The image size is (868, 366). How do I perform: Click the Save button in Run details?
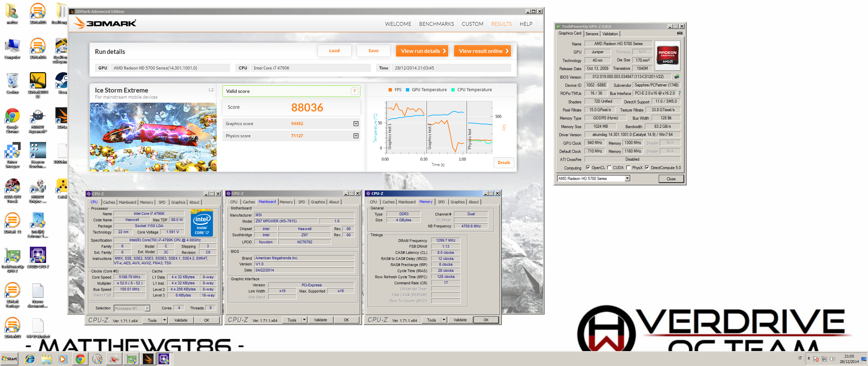[373, 51]
